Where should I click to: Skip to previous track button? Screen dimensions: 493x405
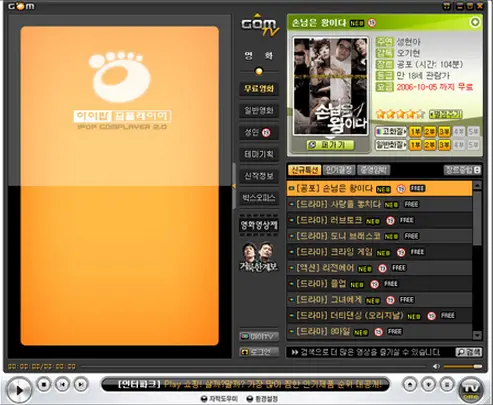[x=62, y=384]
